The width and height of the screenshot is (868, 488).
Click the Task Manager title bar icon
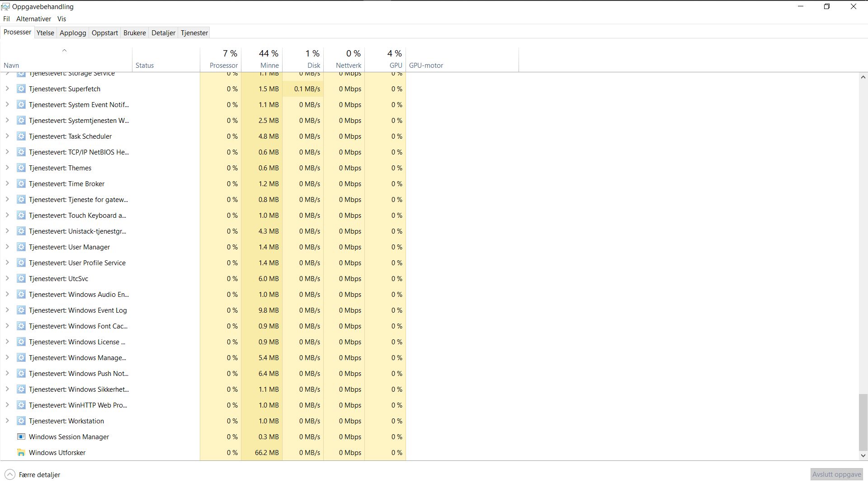click(5, 7)
